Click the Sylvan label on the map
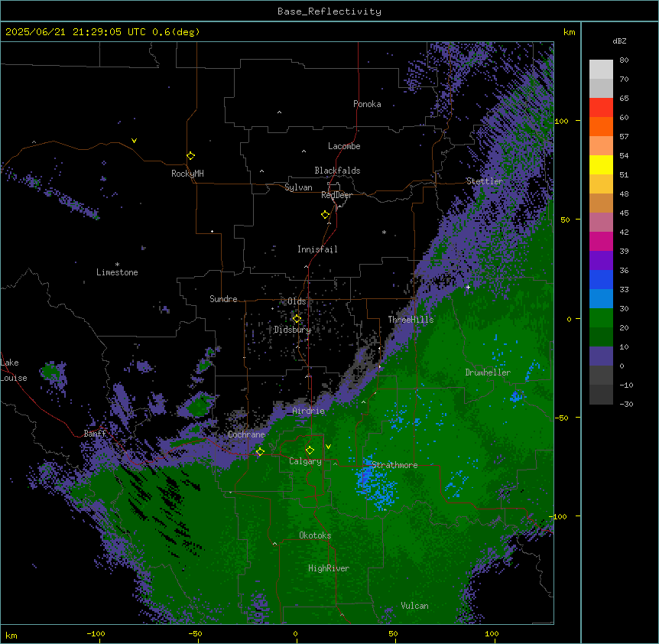This screenshot has width=659, height=644. click(298, 187)
